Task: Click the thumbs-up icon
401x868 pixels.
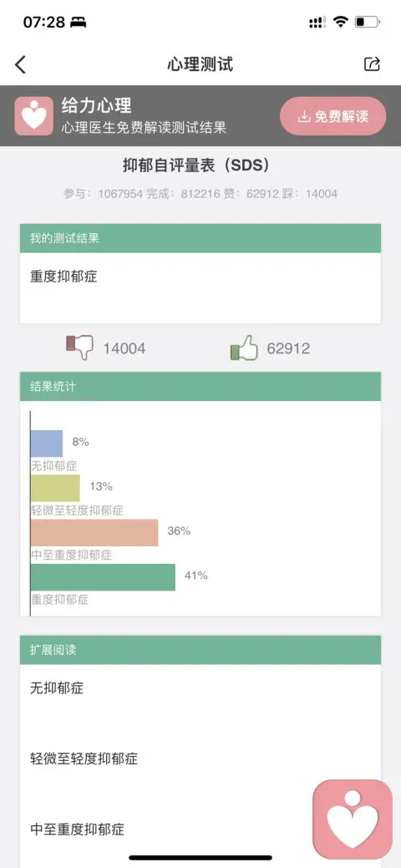Action: click(x=244, y=348)
